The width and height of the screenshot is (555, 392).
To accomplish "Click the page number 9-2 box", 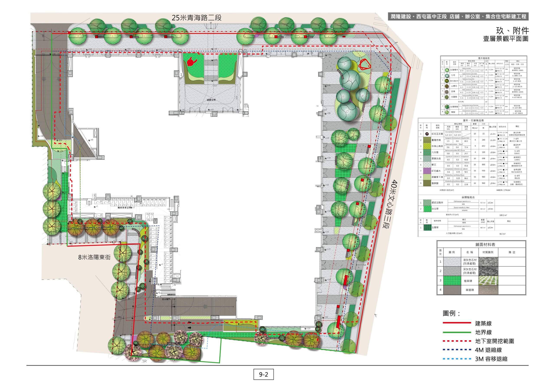I will click(x=263, y=374).
